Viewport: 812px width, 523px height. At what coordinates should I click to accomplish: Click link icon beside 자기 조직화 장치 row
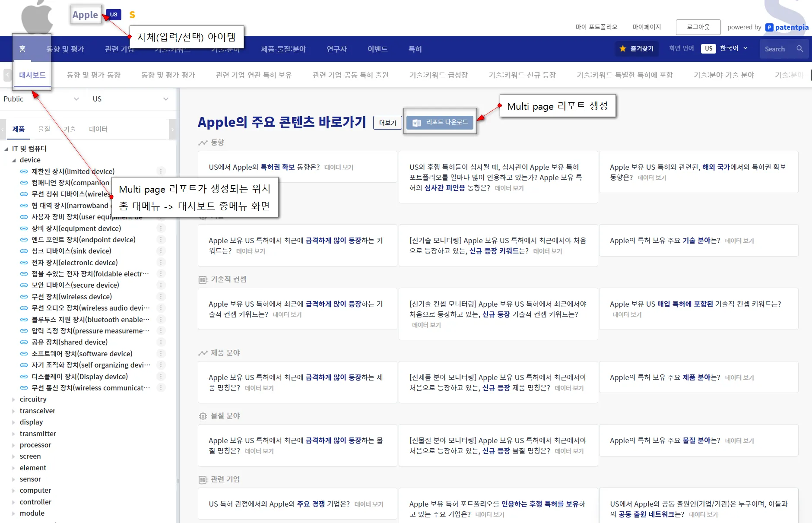point(24,365)
